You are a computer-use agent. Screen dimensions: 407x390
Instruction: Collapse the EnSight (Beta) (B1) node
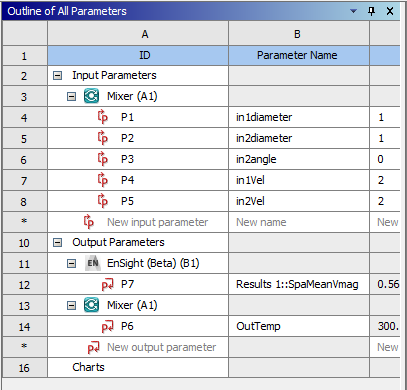pos(71,264)
